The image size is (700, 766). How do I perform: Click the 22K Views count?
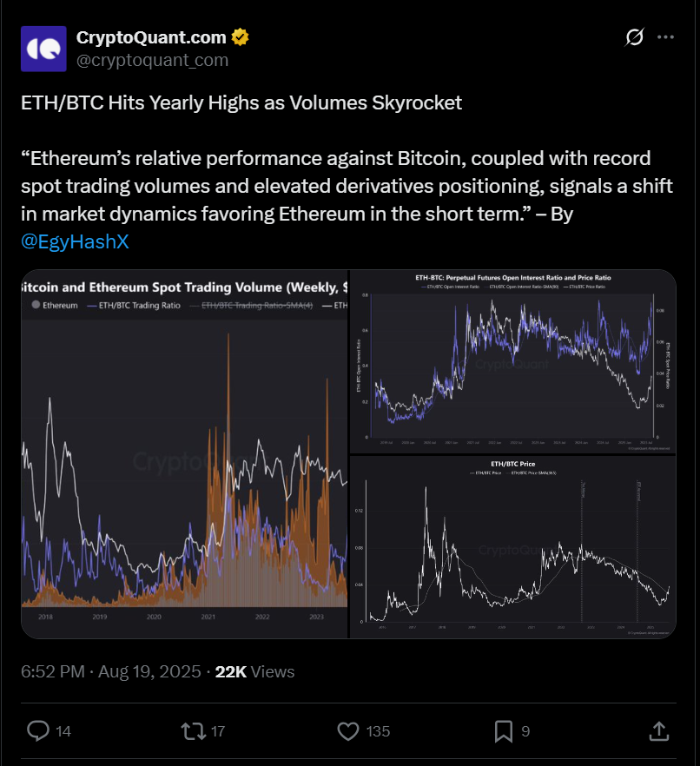pos(254,671)
